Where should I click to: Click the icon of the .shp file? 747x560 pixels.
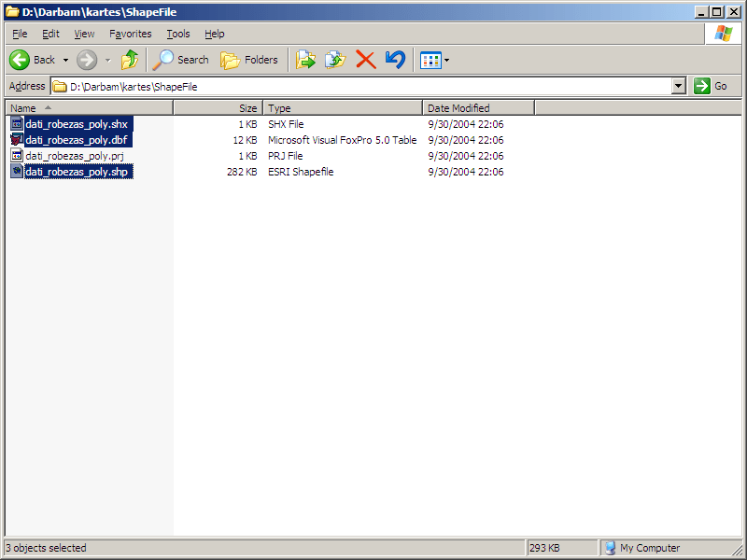(17, 171)
